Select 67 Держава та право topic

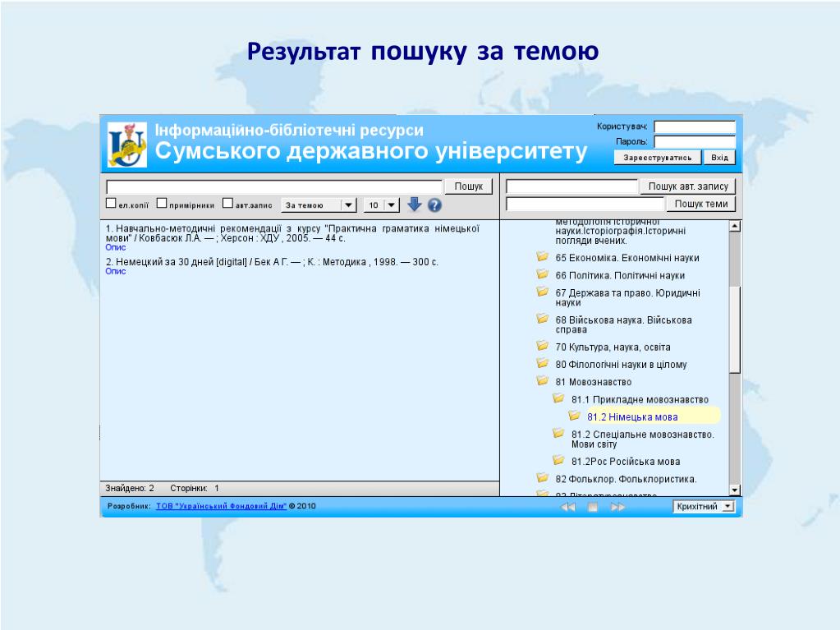[x=627, y=298]
